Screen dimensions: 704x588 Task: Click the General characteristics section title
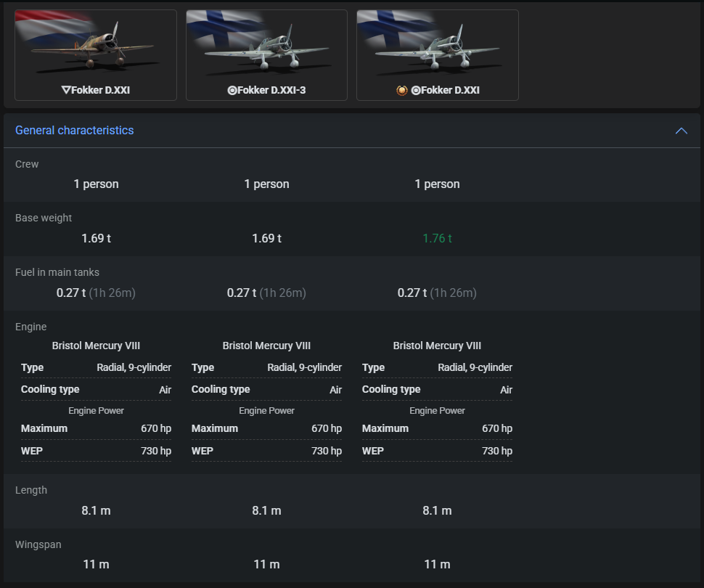point(75,131)
